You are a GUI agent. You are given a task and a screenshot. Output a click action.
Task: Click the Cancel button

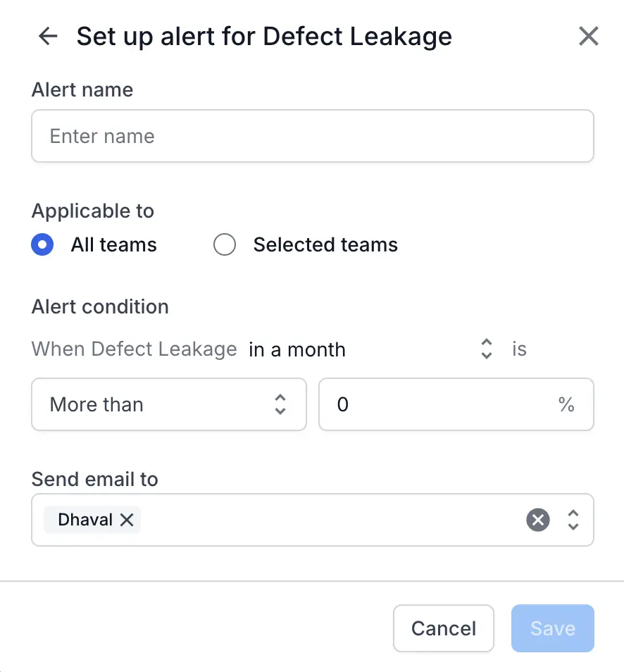point(443,628)
